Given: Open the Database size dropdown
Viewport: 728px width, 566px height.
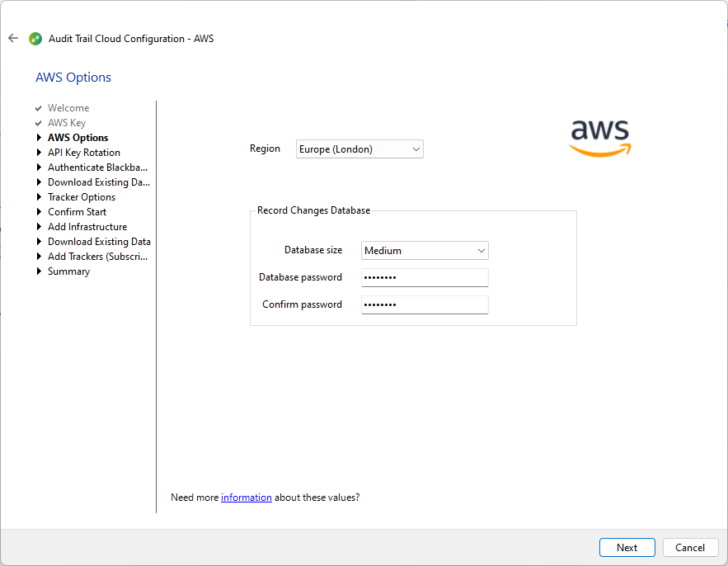Looking at the screenshot, I should (x=425, y=251).
